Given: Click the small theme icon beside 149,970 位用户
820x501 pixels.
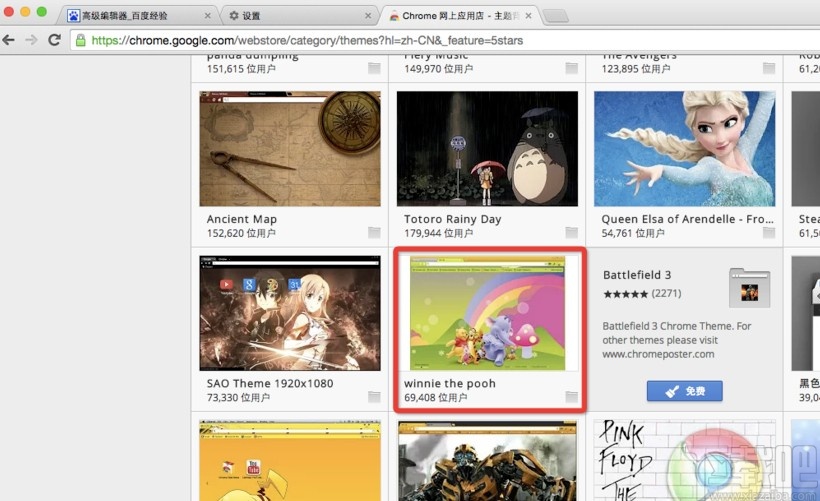Looking at the screenshot, I should click(572, 68).
